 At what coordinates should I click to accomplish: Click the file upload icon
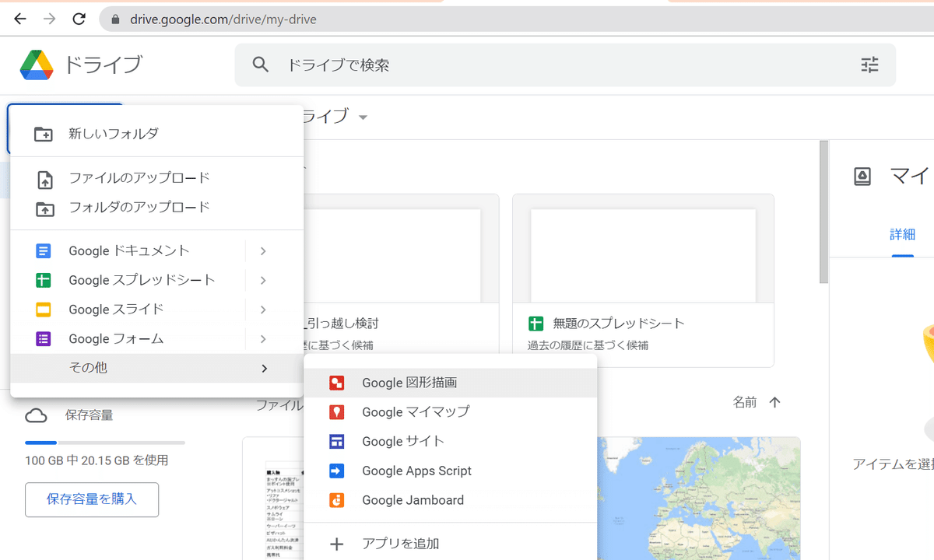click(45, 180)
